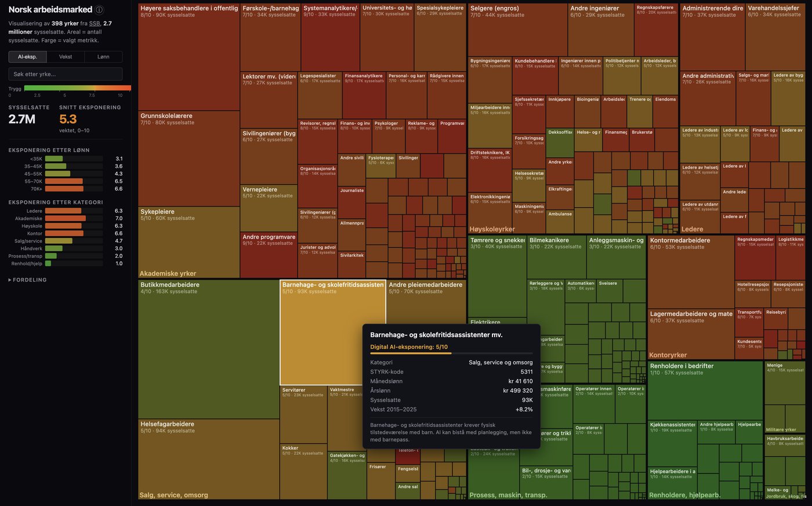Click the Kokker tile
The width and height of the screenshot is (812, 506).
(x=304, y=471)
